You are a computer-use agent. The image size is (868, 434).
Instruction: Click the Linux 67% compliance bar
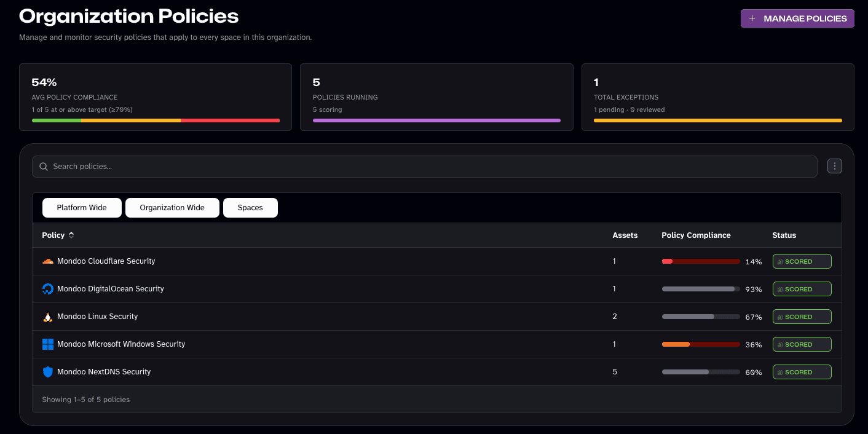tap(701, 317)
